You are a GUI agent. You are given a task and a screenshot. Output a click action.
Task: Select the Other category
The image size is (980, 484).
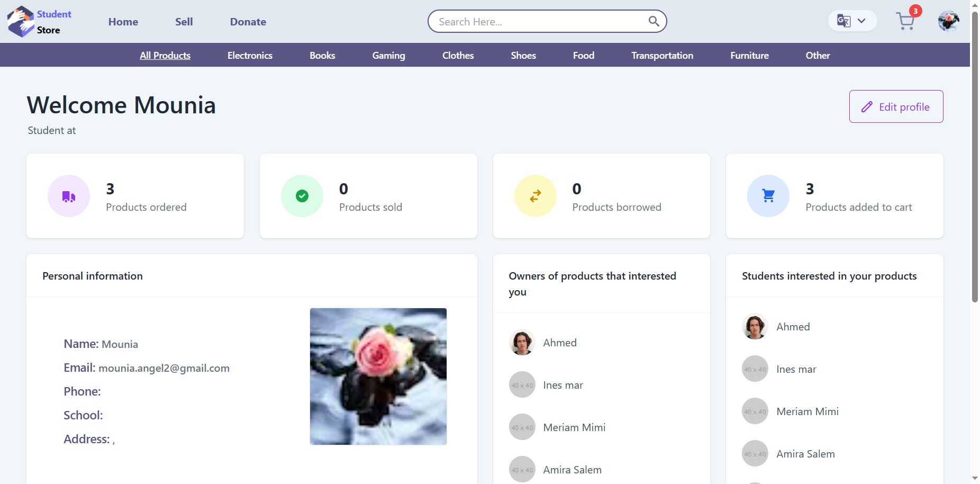pyautogui.click(x=818, y=55)
